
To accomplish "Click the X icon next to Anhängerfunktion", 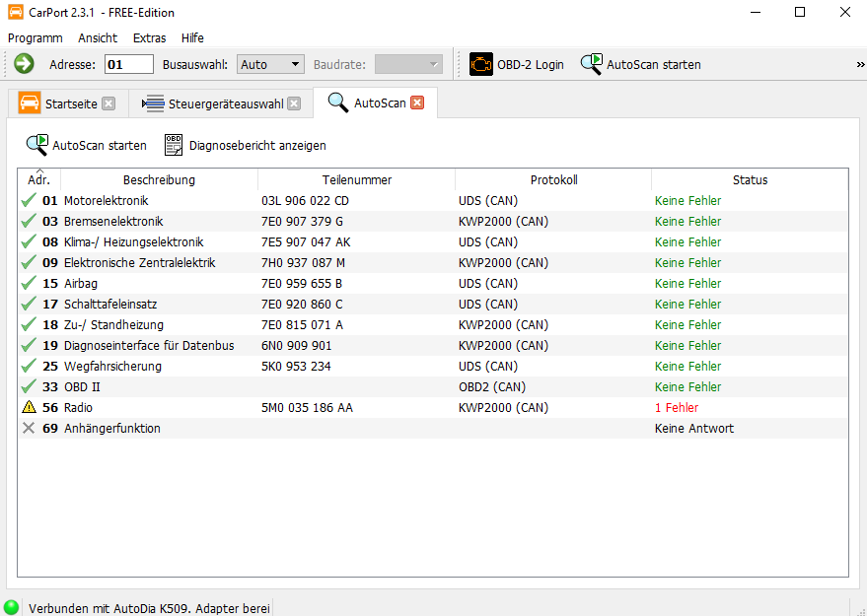I will (29, 428).
